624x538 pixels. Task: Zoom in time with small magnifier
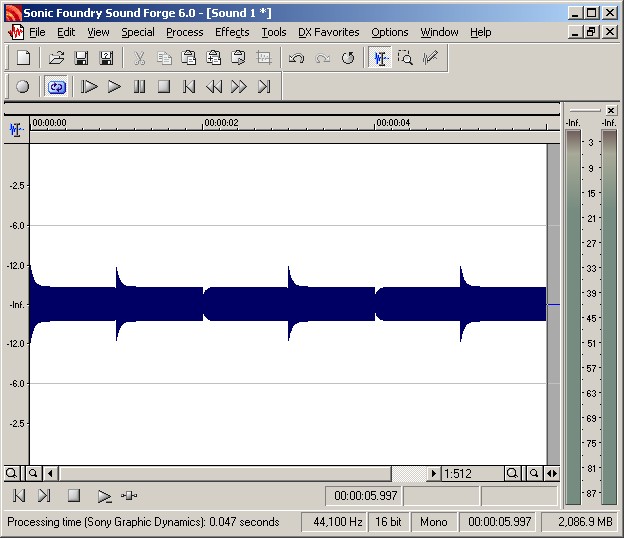[x=33, y=474]
